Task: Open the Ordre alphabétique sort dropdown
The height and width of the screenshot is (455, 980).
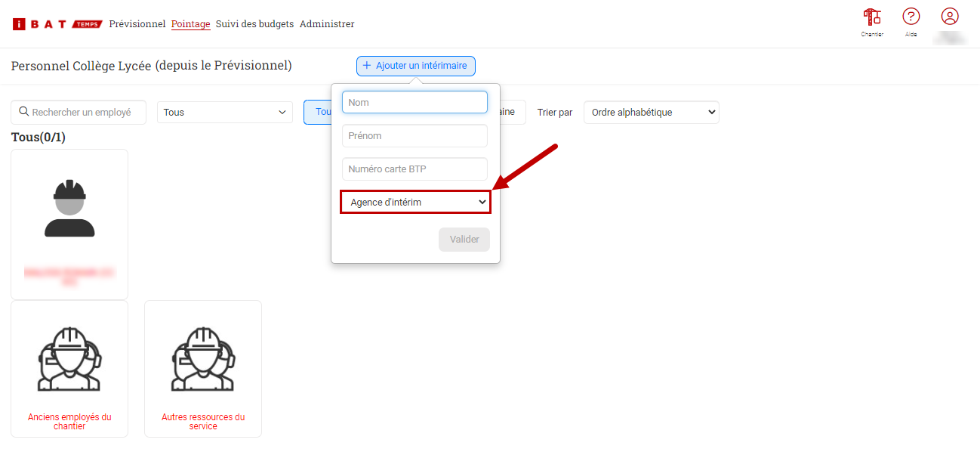Action: click(x=651, y=113)
